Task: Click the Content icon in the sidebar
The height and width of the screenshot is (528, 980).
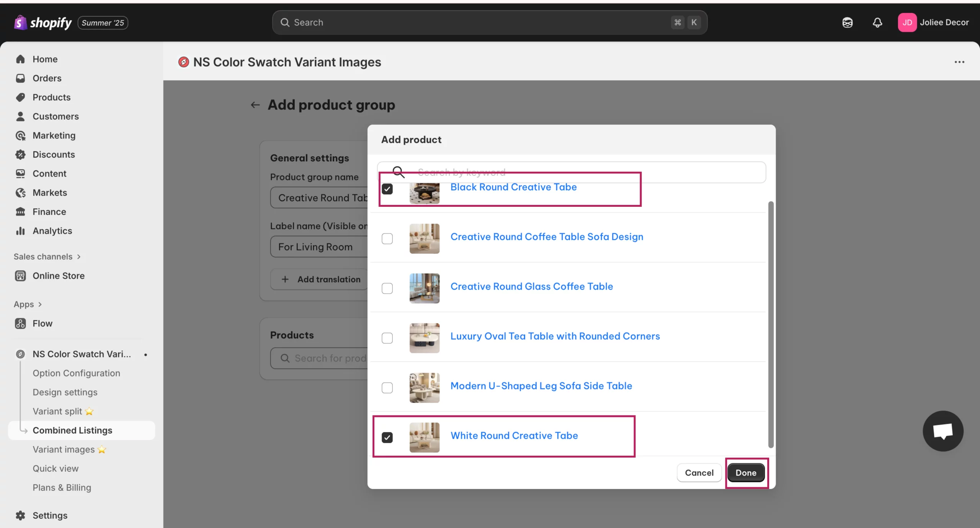Action: tap(20, 174)
